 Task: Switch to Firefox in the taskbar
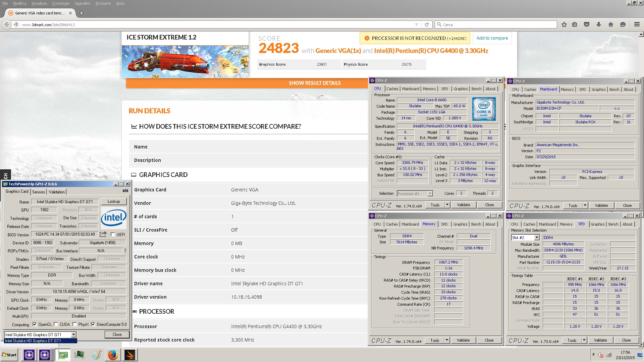[113, 355]
